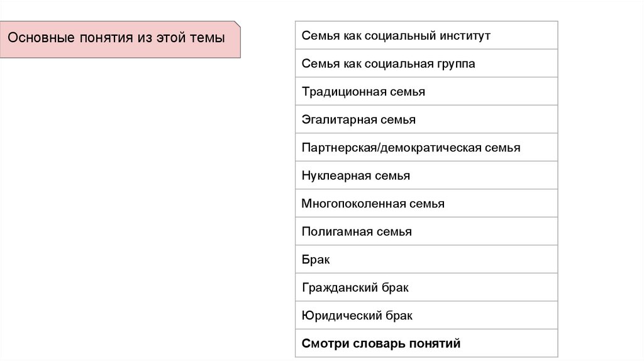Click the 'Традиционная семья' table cell
Screen dimensions: 644x361
click(426, 92)
